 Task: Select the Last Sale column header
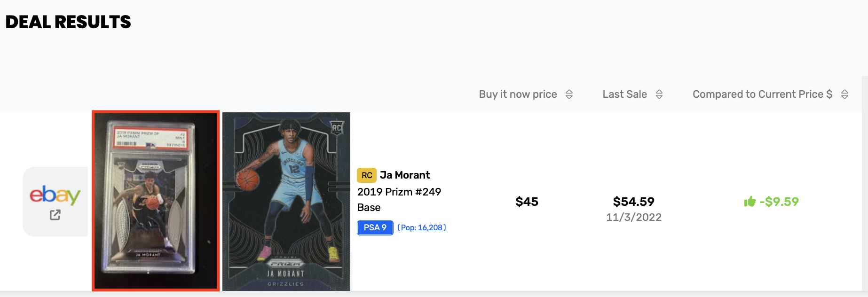click(x=624, y=94)
